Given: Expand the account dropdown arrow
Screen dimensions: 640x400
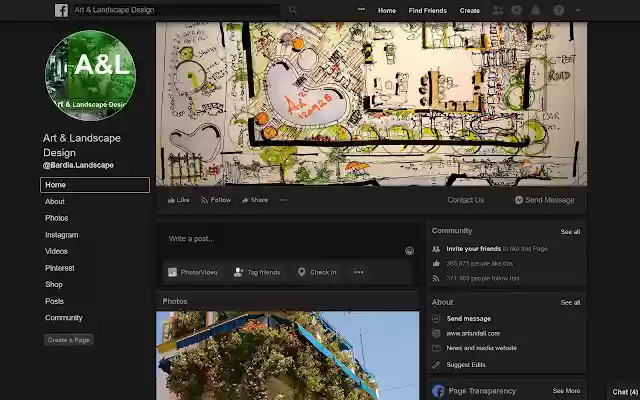Looking at the screenshot, I should [578, 10].
